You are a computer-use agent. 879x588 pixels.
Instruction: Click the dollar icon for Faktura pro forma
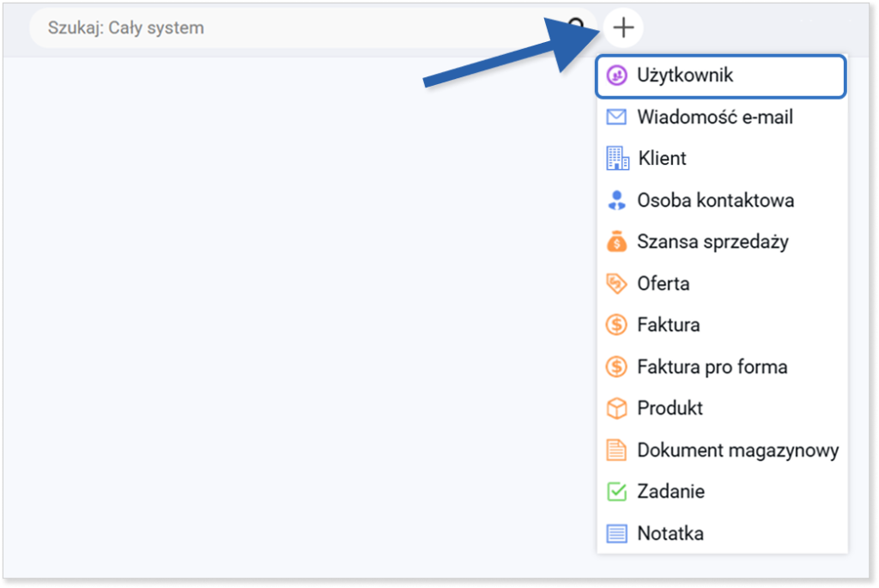[x=616, y=367]
